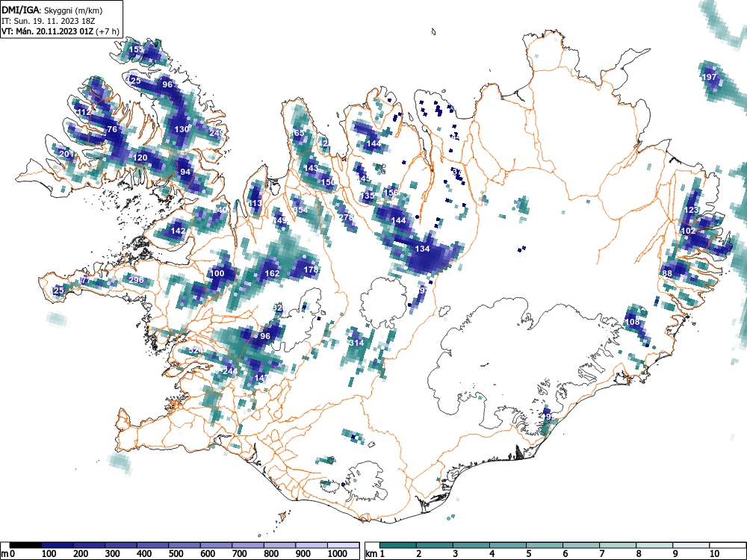This screenshot has width=747, height=560.
Task: Click the 249 visibility value
Action: click(x=217, y=133)
